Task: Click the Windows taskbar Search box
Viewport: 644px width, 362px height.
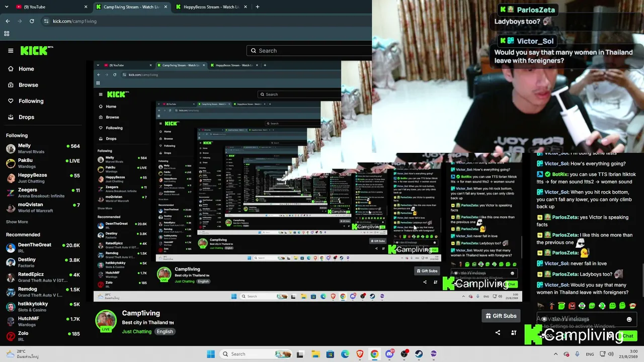Action: [256, 354]
